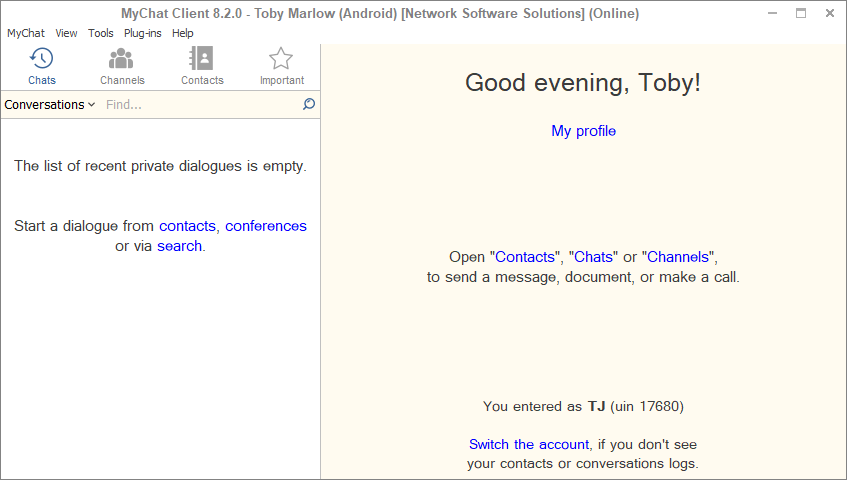Screen dimensions: 847x480
Task: Open the Important star icon
Action: pyautogui.click(x=281, y=59)
